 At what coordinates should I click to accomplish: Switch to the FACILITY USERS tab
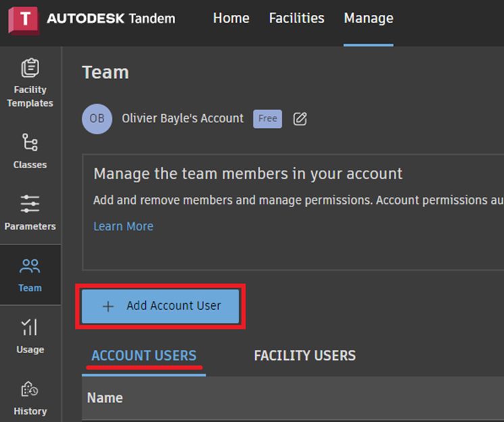(305, 356)
